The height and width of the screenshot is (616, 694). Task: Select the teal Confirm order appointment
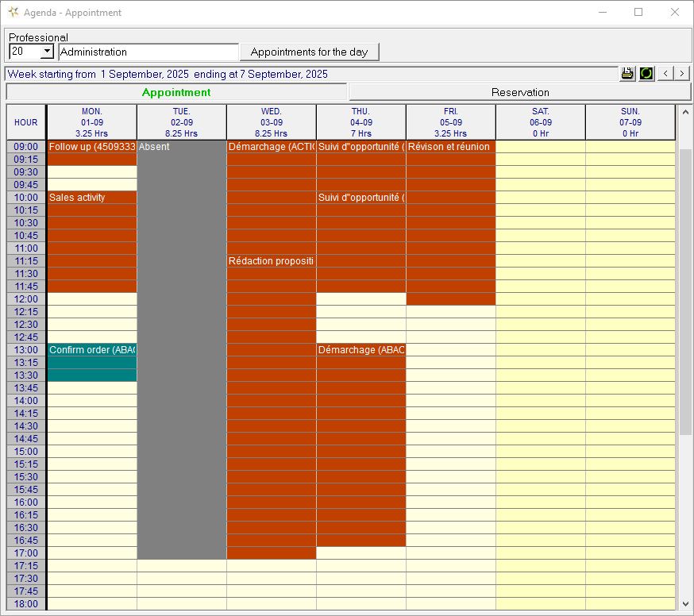click(x=92, y=350)
